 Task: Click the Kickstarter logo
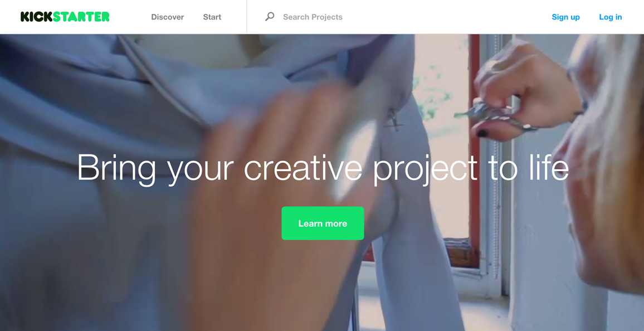[x=65, y=17]
